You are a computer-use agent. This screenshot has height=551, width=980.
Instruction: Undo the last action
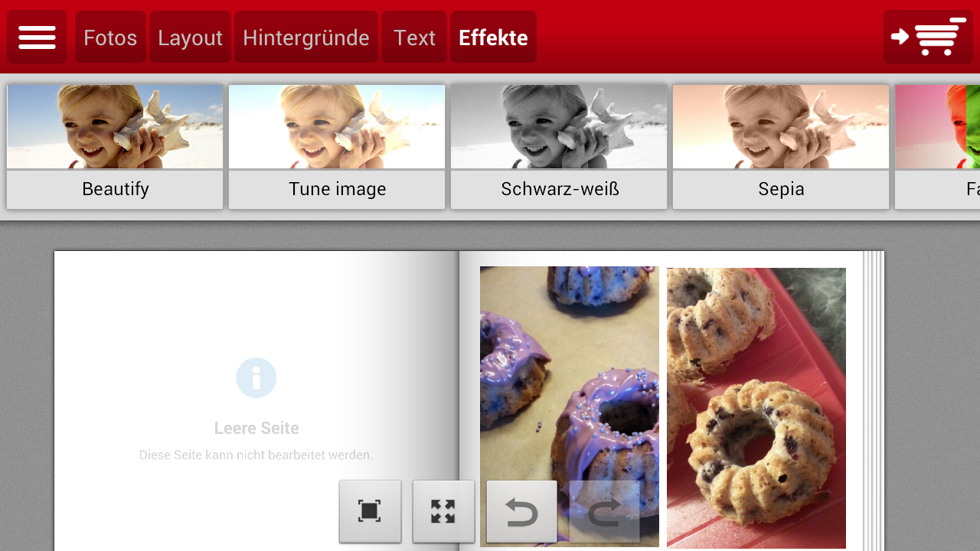[x=521, y=511]
